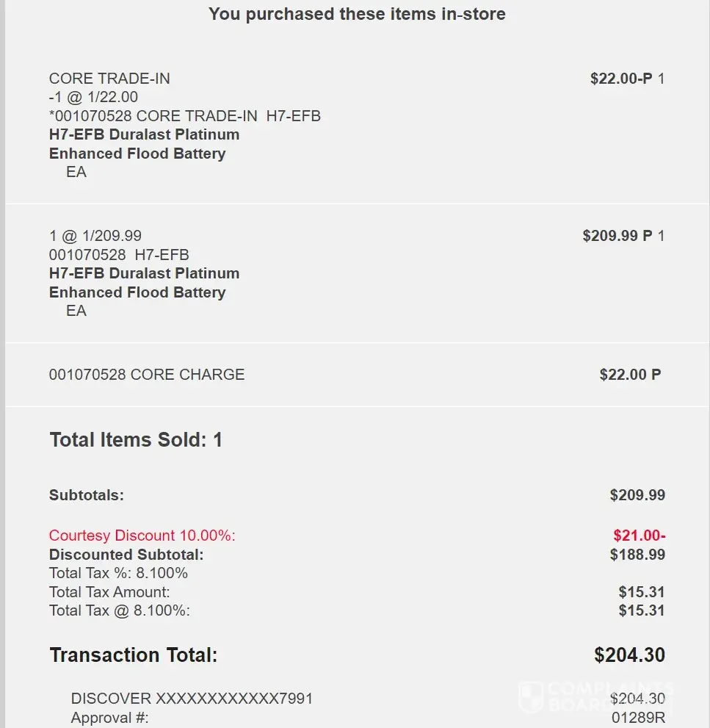Screen dimensions: 710x728
Task: Select the 'Discounted Subtotal:' label
Action: coord(126,555)
